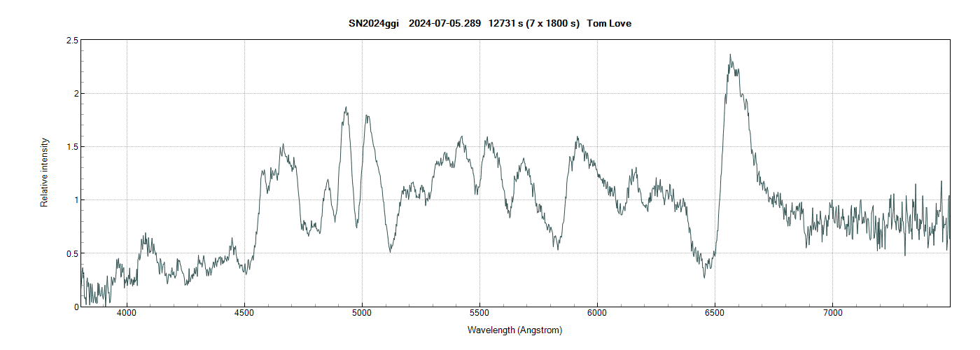This screenshot has width=980, height=350.
Task: Click the tallest spectrum peak near 6560 Angstrom
Action: point(730,56)
